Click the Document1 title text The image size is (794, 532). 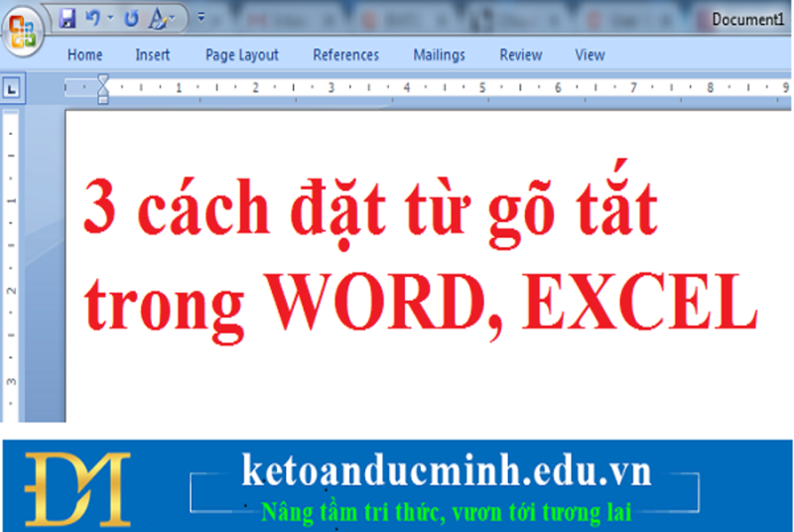click(748, 19)
